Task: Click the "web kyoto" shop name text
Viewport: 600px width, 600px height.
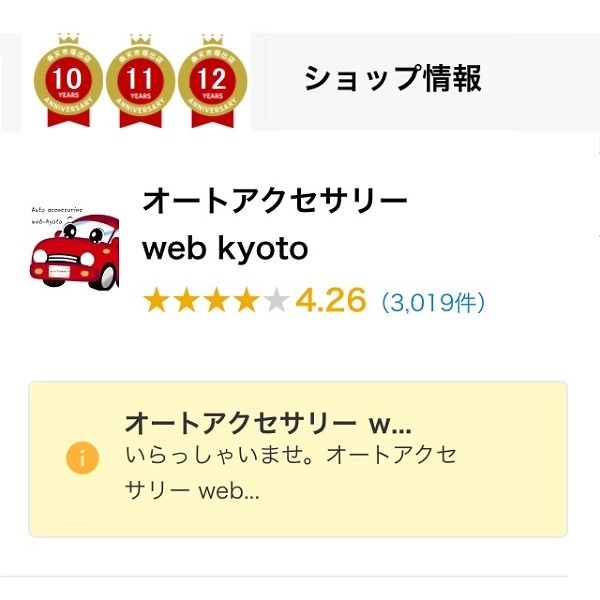Action: pyautogui.click(x=225, y=249)
